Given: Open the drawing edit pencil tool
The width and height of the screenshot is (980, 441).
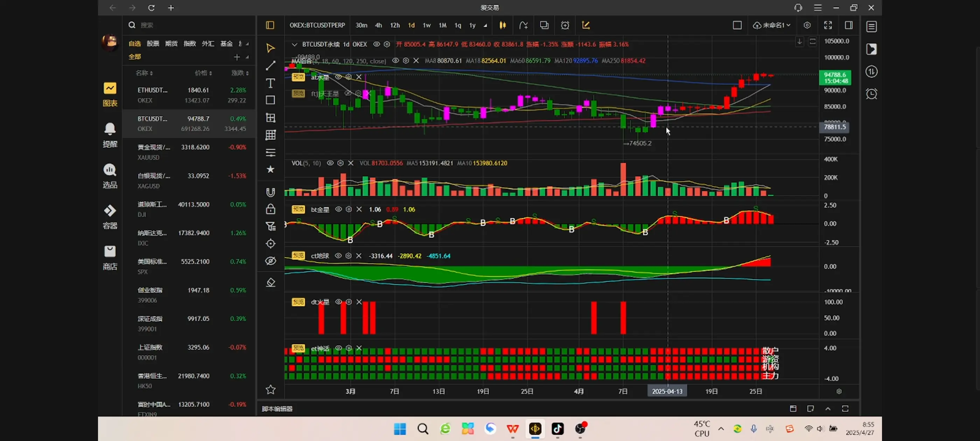Looking at the screenshot, I should click(x=586, y=25).
